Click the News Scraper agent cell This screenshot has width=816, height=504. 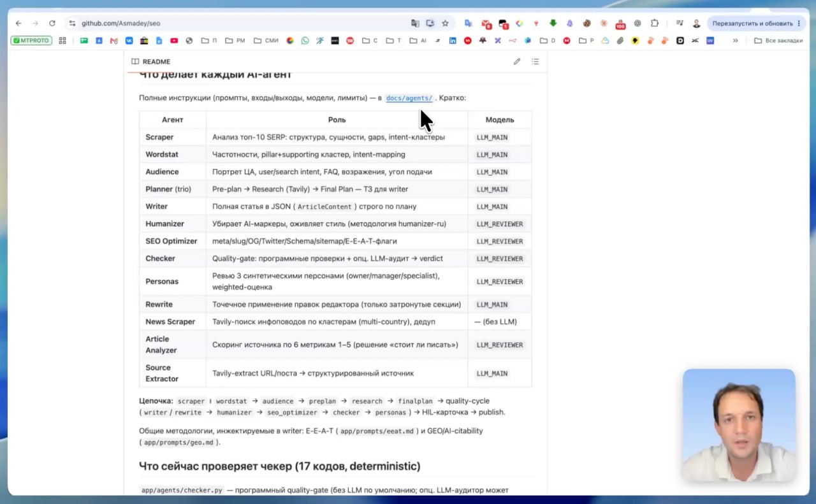tap(173, 322)
